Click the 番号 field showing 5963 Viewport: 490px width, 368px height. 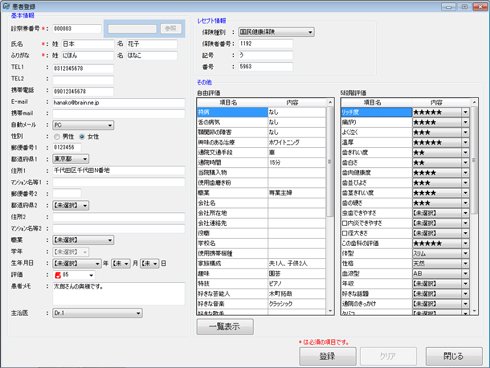(265, 67)
